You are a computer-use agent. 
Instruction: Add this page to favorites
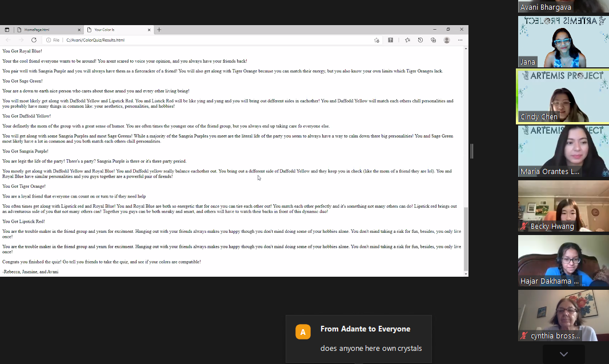(376, 40)
